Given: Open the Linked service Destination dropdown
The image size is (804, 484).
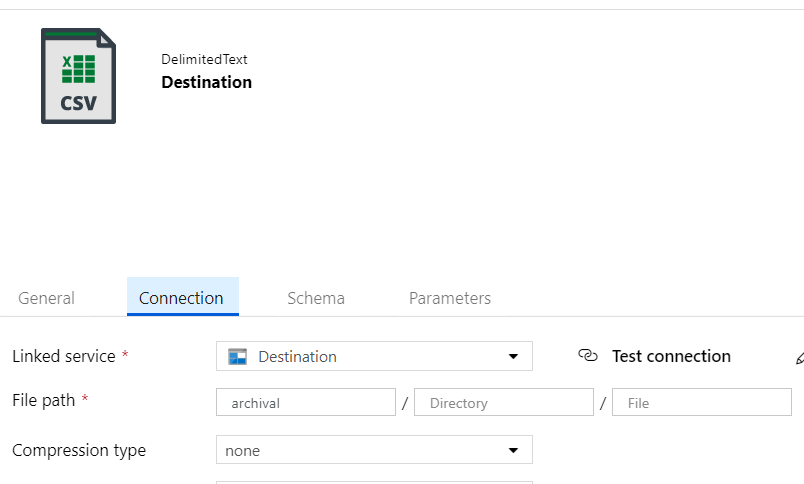Looking at the screenshot, I should click(374, 356).
